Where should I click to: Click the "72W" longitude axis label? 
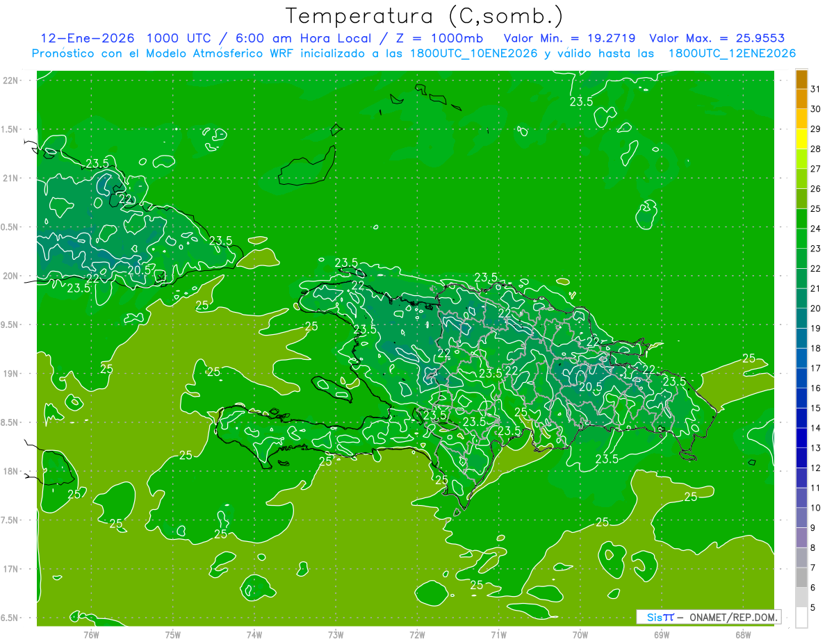point(417,634)
